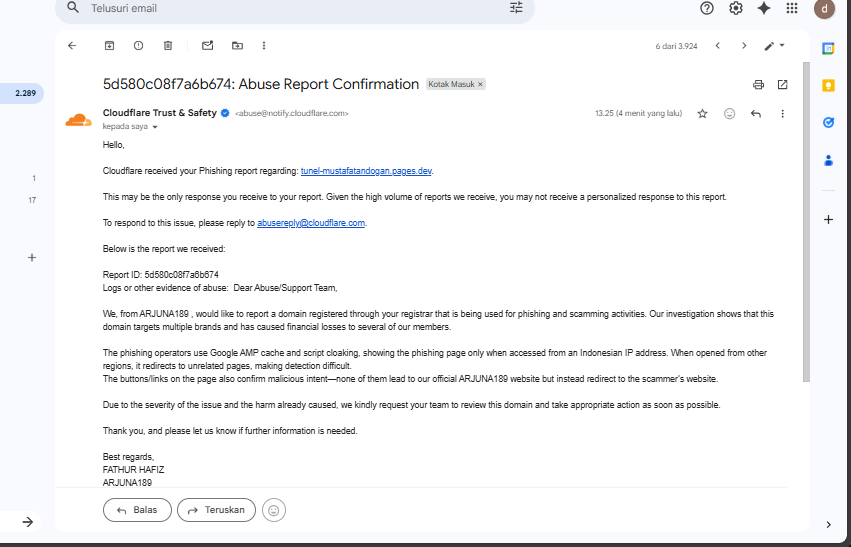Click the Balas reply button
The width and height of the screenshot is (851, 547).
coord(137,510)
